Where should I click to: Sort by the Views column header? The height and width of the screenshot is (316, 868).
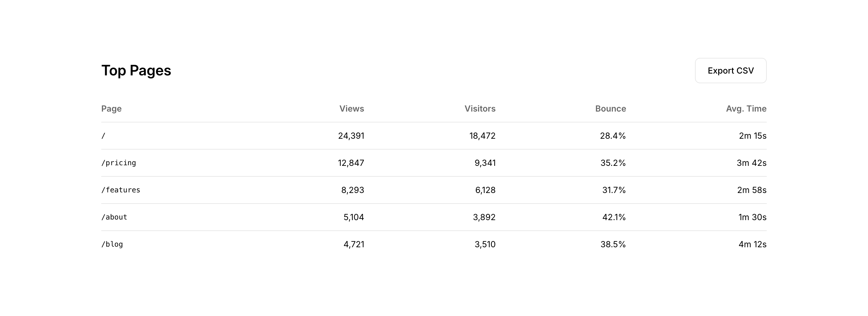click(351, 109)
